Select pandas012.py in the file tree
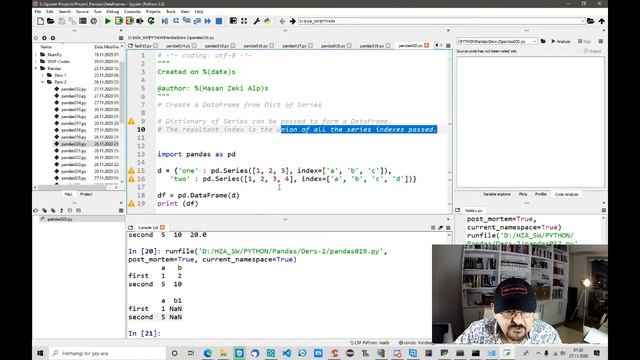640x360 pixels. coord(73,89)
